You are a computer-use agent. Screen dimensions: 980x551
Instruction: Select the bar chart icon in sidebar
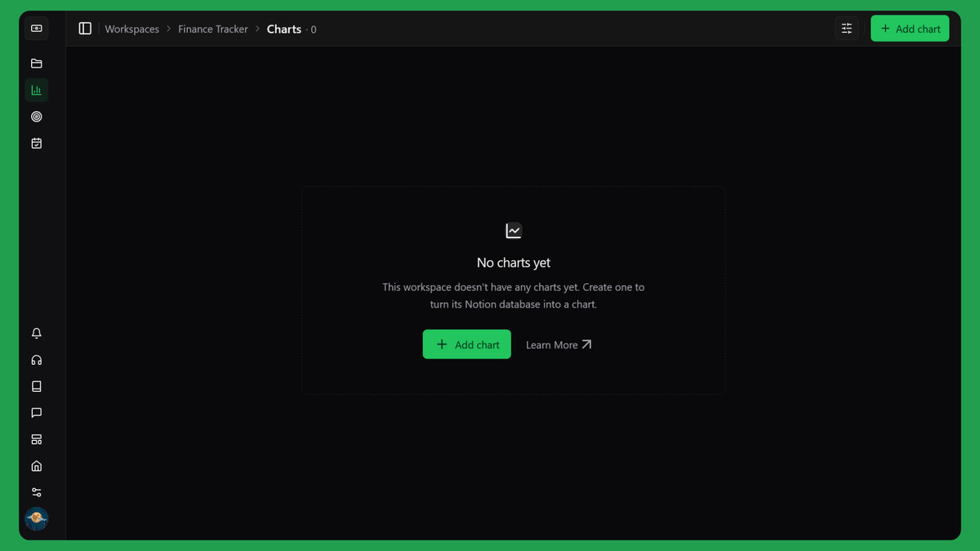tap(37, 90)
